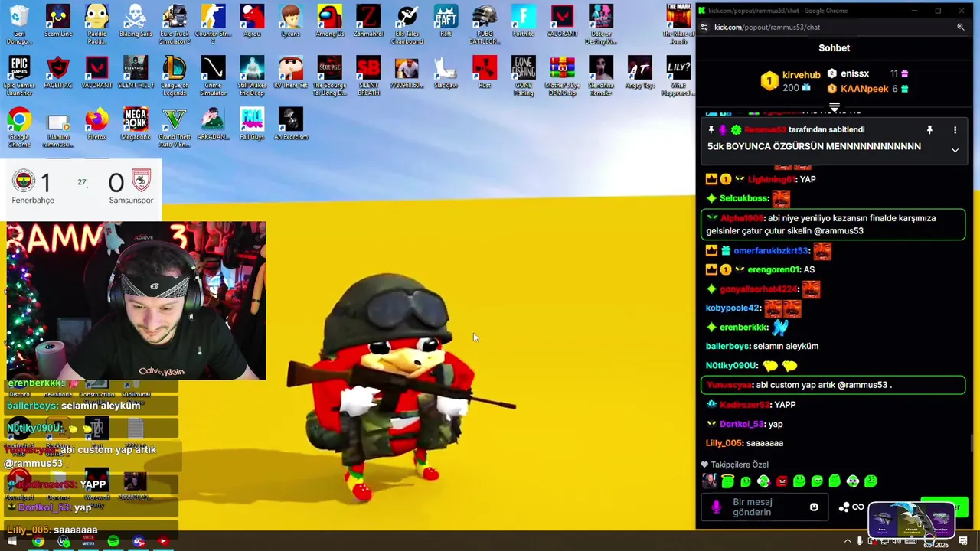Screen dimensions: 980x551
Task: Insert the red angry face emote
Action: (x=781, y=481)
